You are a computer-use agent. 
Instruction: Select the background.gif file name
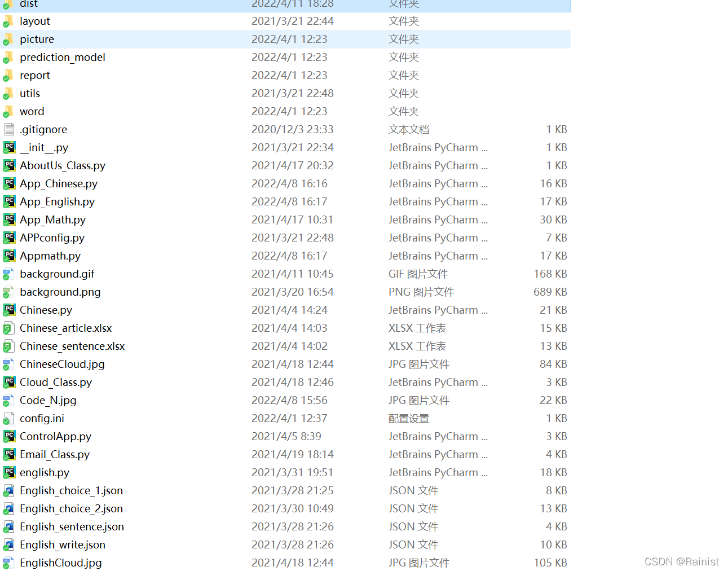tap(57, 274)
